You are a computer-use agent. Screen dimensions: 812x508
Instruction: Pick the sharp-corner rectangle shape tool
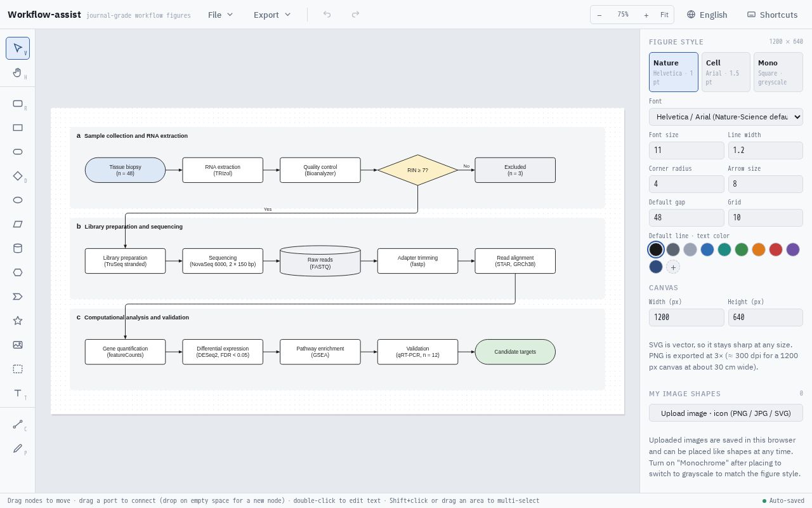[18, 128]
